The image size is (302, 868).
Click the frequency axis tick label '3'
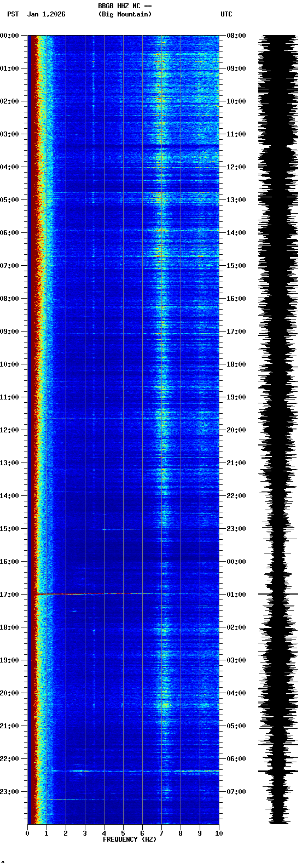(x=85, y=833)
